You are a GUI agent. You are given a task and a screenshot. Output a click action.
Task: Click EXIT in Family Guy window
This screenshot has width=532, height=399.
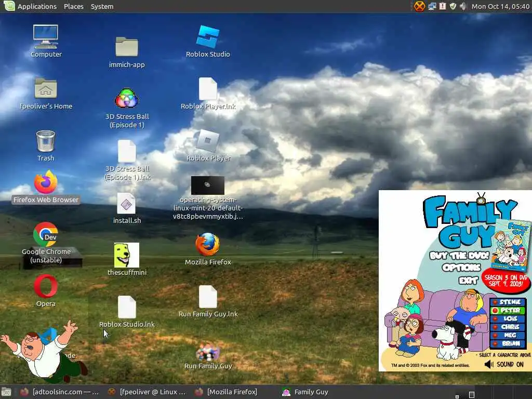tap(468, 280)
